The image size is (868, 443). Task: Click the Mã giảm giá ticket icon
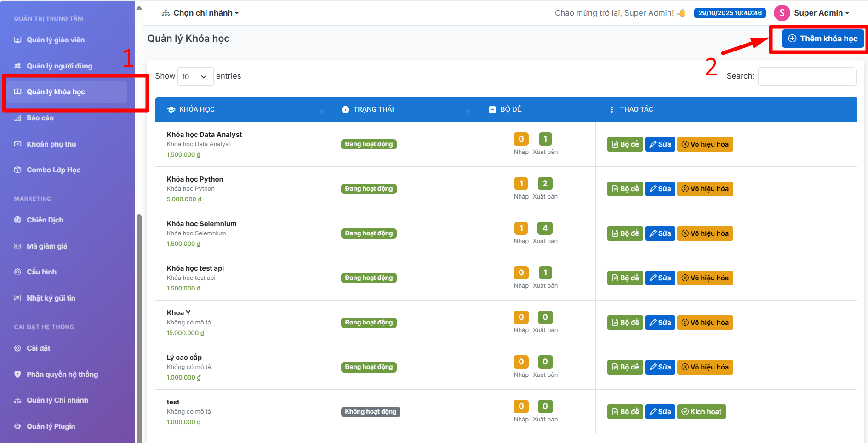click(17, 246)
